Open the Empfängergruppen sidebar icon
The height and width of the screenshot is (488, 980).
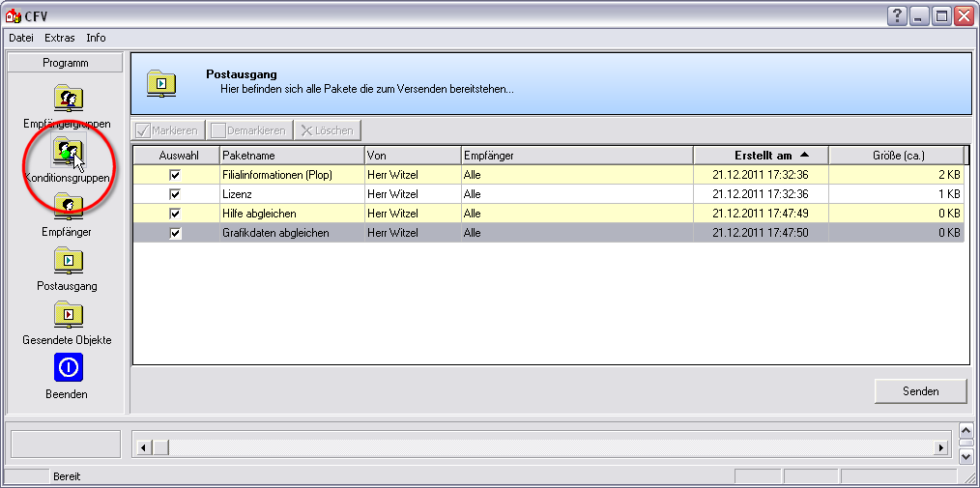(x=68, y=99)
